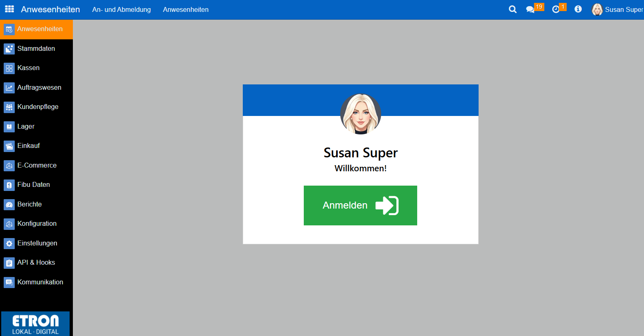Open the An- und Abmeldung menu
The height and width of the screenshot is (336, 644).
point(121,9)
